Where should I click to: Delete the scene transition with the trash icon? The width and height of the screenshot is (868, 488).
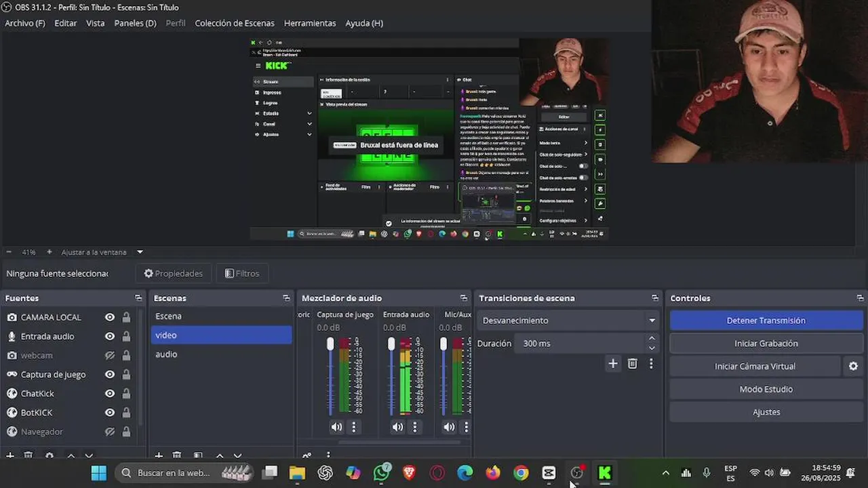pos(632,364)
